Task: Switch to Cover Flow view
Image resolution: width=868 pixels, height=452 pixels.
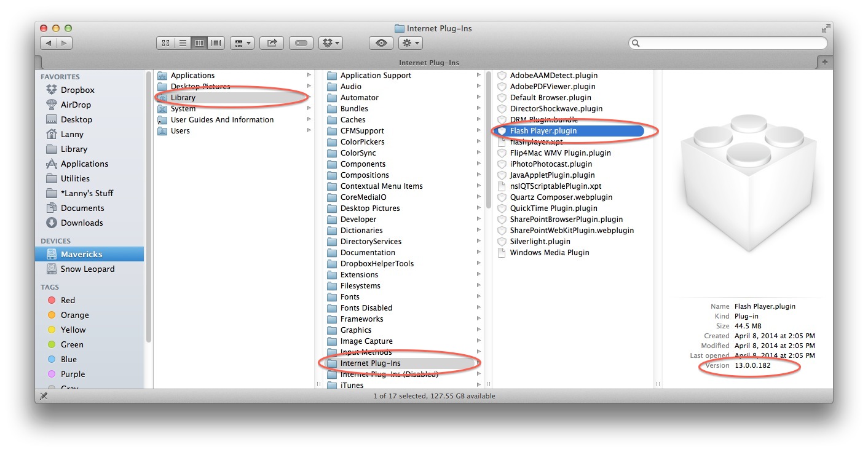Action: [216, 43]
